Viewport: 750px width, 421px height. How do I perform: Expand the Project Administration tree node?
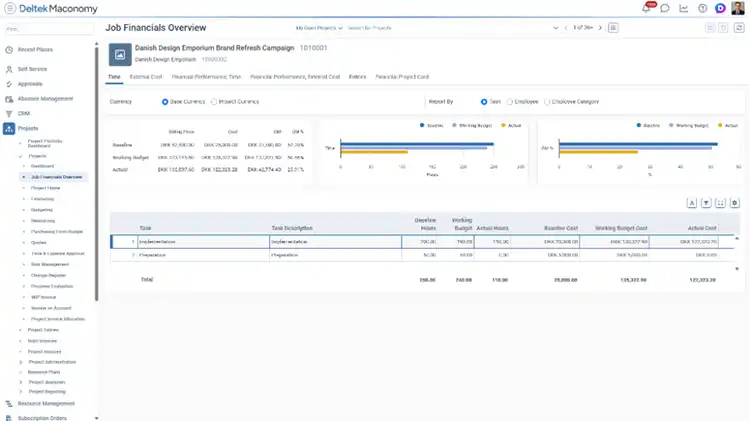click(x=21, y=362)
